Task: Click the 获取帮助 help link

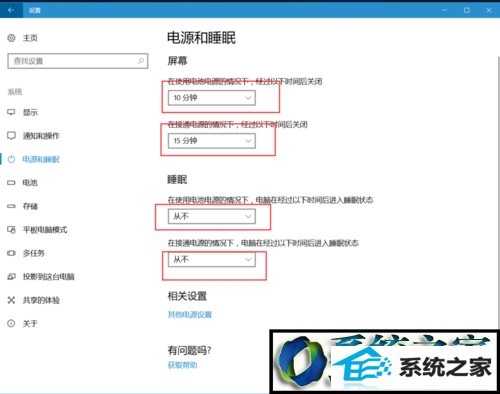Action: tap(182, 365)
